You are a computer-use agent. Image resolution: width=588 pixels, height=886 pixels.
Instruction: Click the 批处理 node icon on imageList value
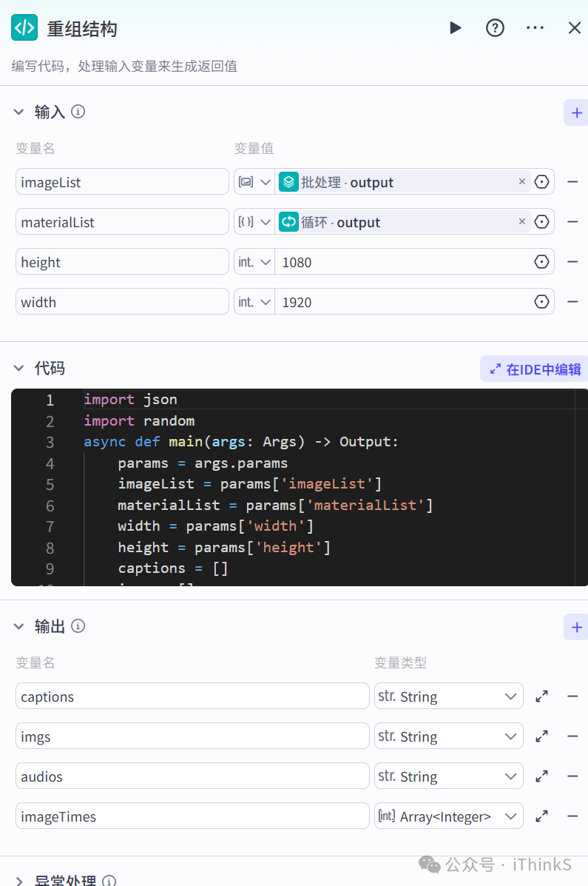[x=288, y=181]
